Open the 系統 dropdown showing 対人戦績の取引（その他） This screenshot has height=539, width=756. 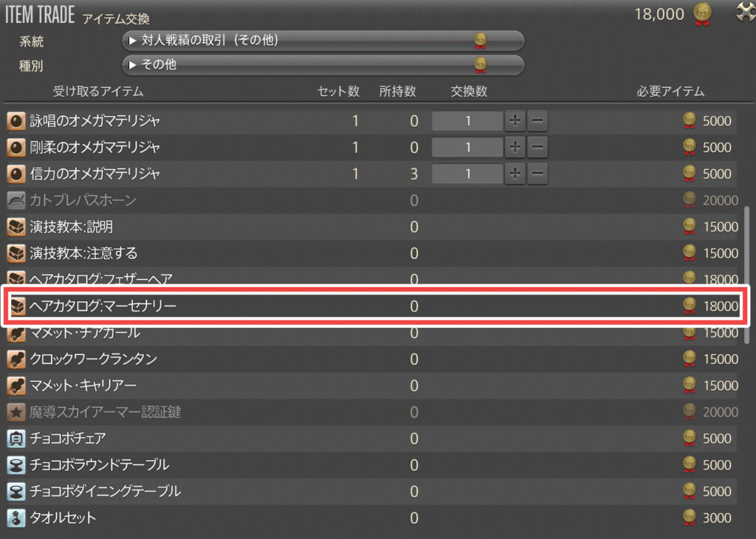(325, 41)
